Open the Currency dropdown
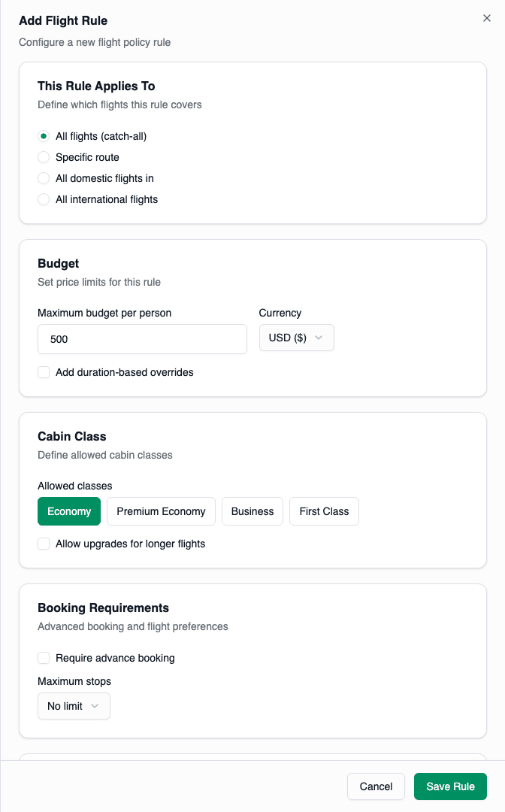 [x=296, y=338]
